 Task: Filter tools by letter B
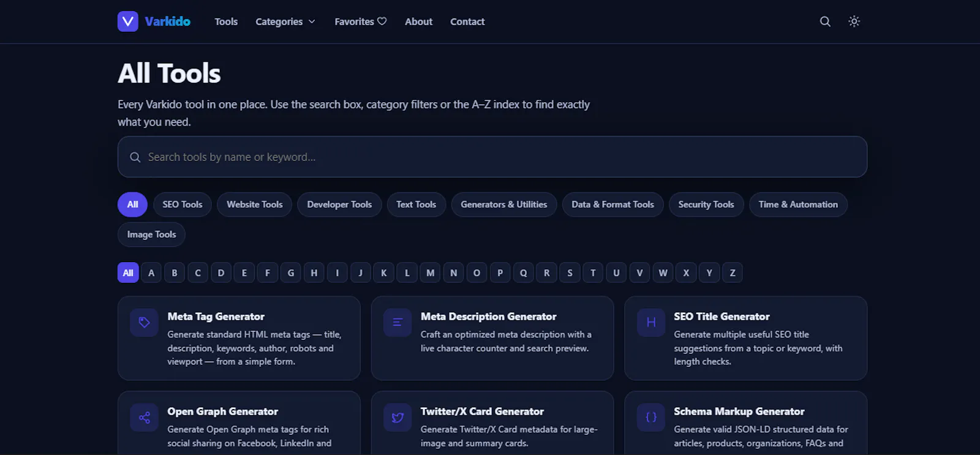[x=175, y=273]
